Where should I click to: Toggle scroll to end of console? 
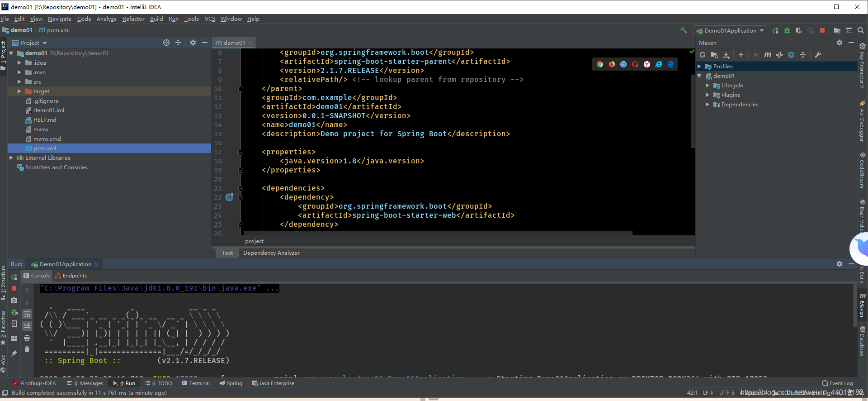click(27, 325)
